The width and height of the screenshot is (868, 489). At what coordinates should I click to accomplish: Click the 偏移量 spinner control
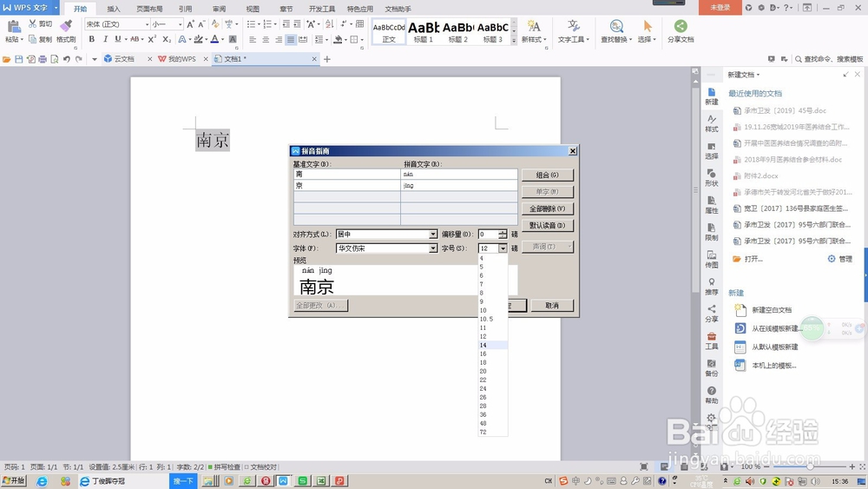click(x=502, y=235)
